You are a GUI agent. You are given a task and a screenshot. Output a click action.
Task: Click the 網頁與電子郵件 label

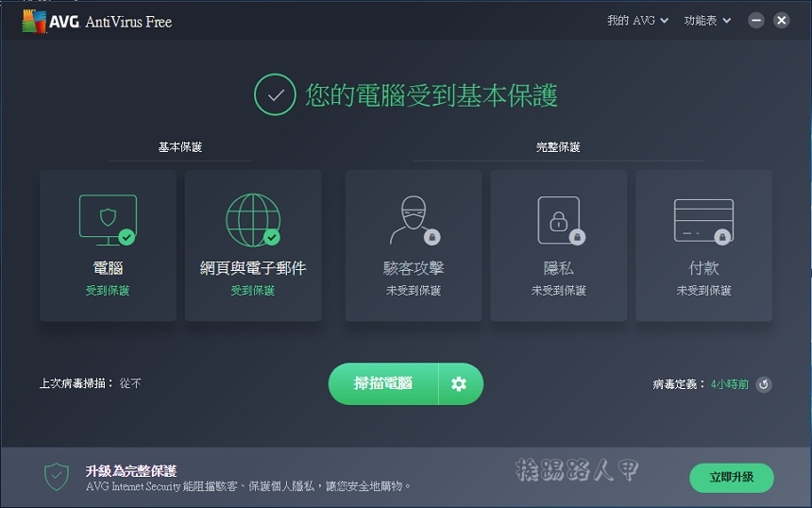click(253, 268)
